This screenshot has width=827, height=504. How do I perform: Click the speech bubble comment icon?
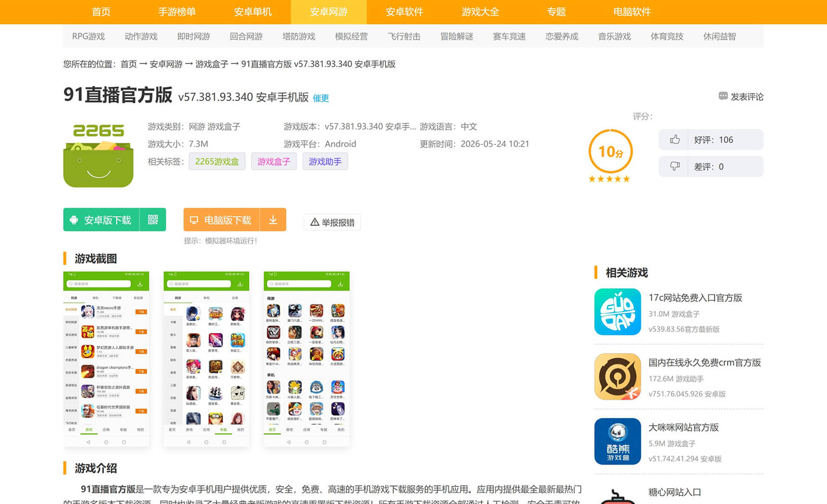point(723,97)
